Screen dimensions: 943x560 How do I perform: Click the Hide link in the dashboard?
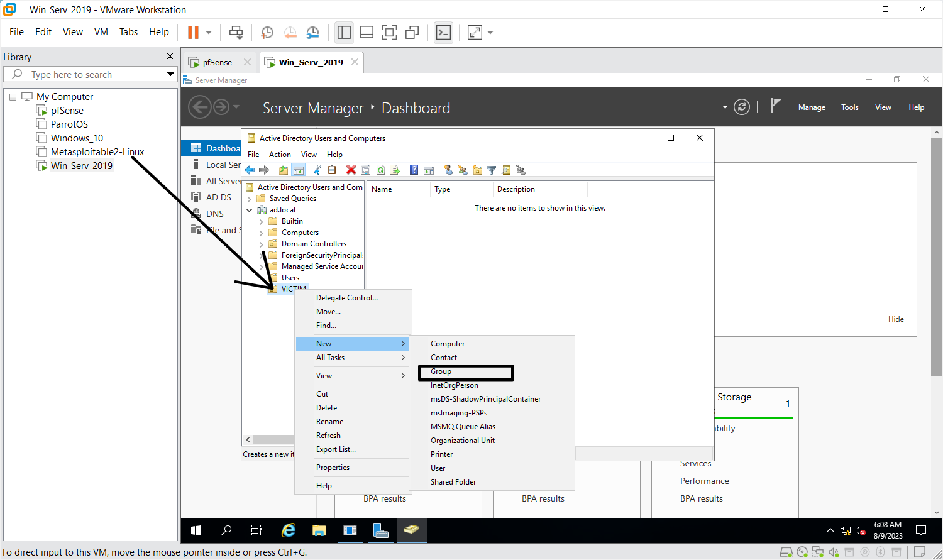coord(896,319)
